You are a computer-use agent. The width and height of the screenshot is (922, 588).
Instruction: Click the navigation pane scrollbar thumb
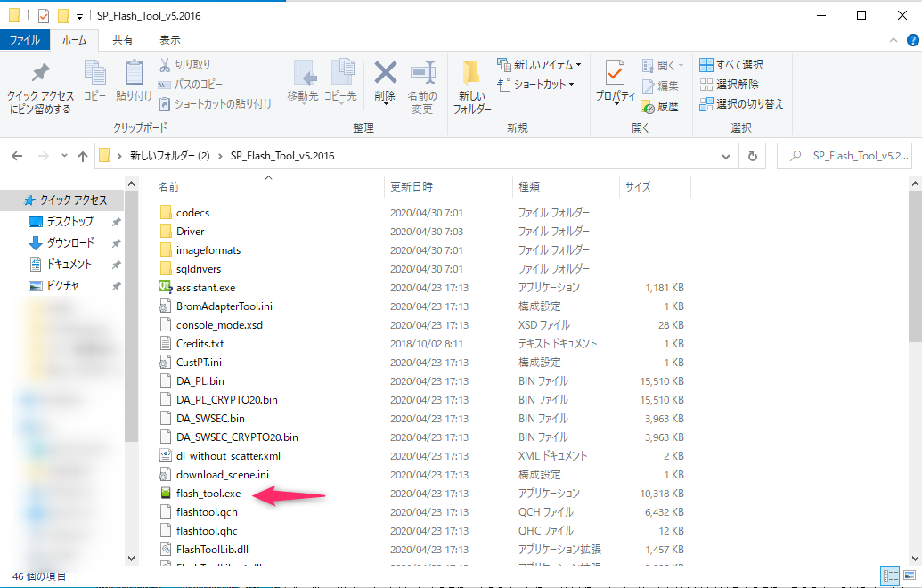[x=131, y=315]
